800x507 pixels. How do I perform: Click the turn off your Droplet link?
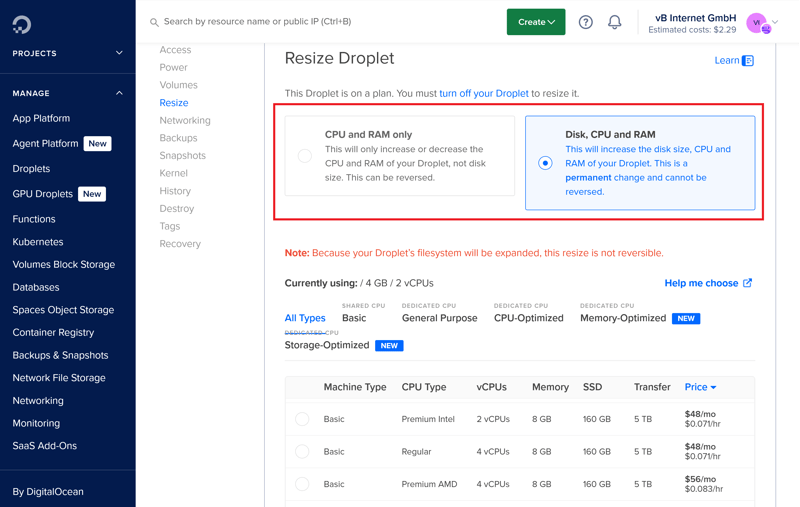point(484,93)
